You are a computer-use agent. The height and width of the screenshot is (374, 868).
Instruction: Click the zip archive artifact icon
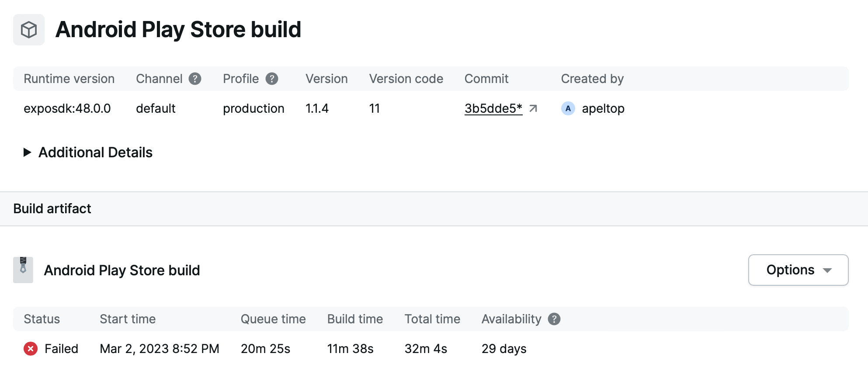pos(23,270)
